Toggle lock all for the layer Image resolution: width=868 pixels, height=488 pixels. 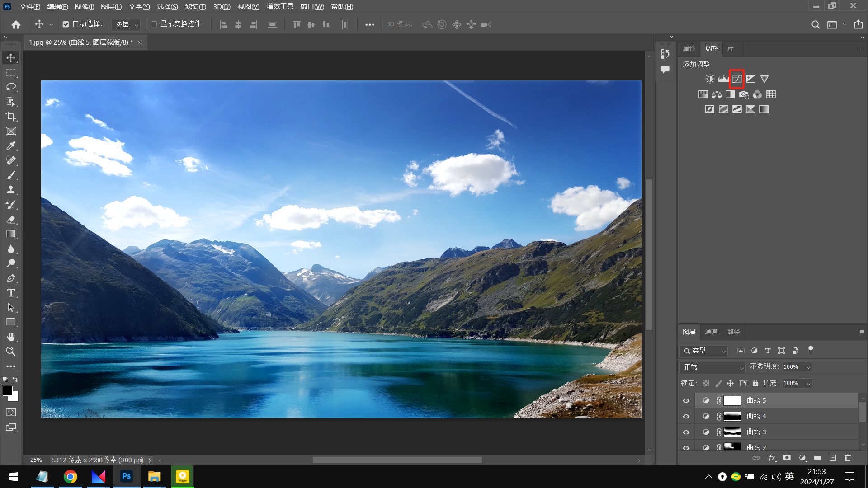pyautogui.click(x=755, y=383)
